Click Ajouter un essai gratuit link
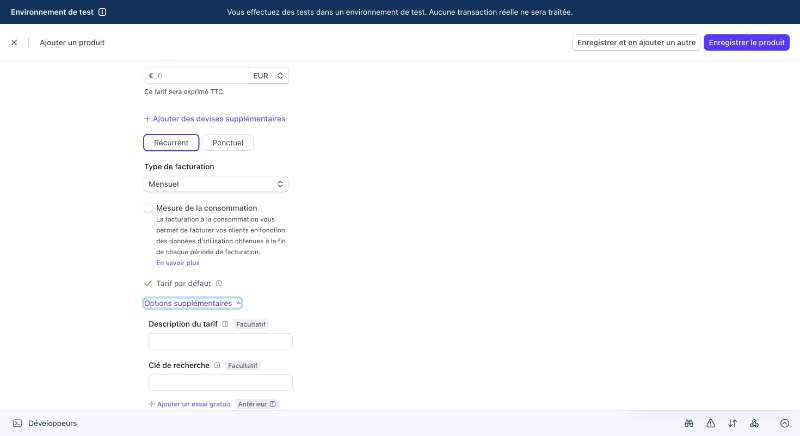Viewport: 800px width, 436px height. [x=189, y=404]
